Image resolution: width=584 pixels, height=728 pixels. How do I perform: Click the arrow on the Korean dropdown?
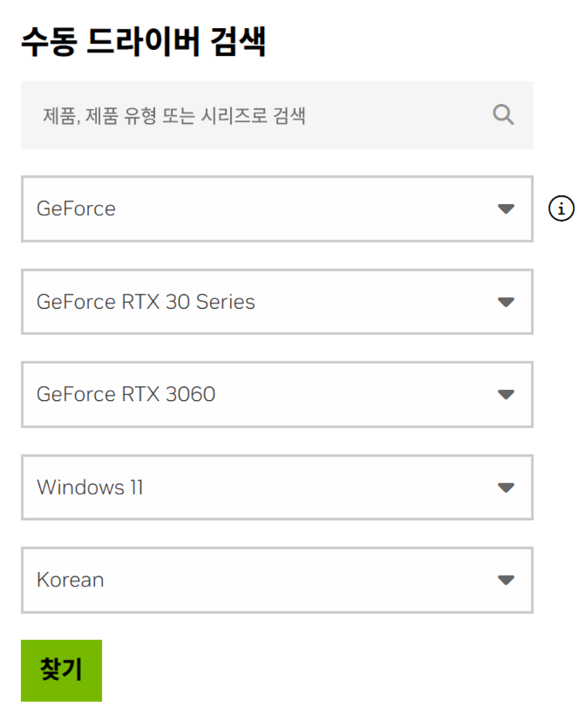pos(505,581)
